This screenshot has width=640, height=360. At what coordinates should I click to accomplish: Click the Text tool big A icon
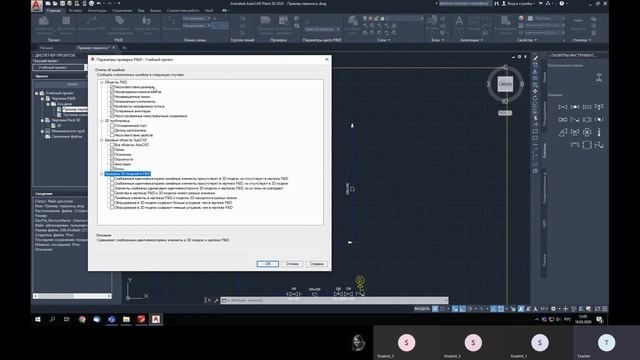(459, 21)
